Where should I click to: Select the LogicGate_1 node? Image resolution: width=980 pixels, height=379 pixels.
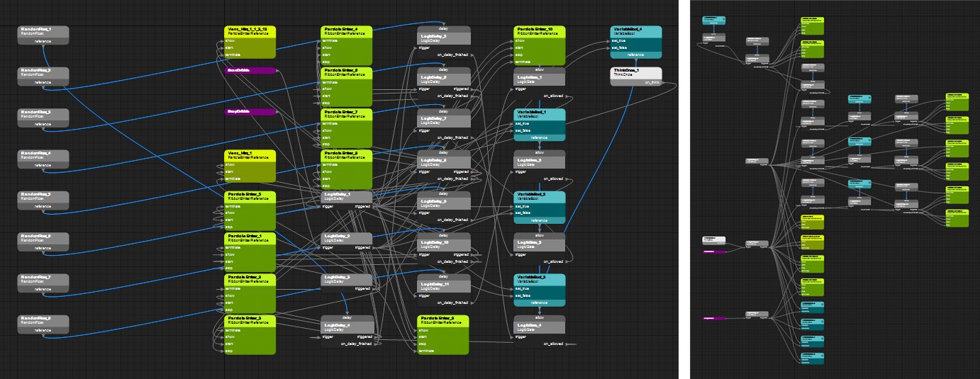pyautogui.click(x=540, y=84)
